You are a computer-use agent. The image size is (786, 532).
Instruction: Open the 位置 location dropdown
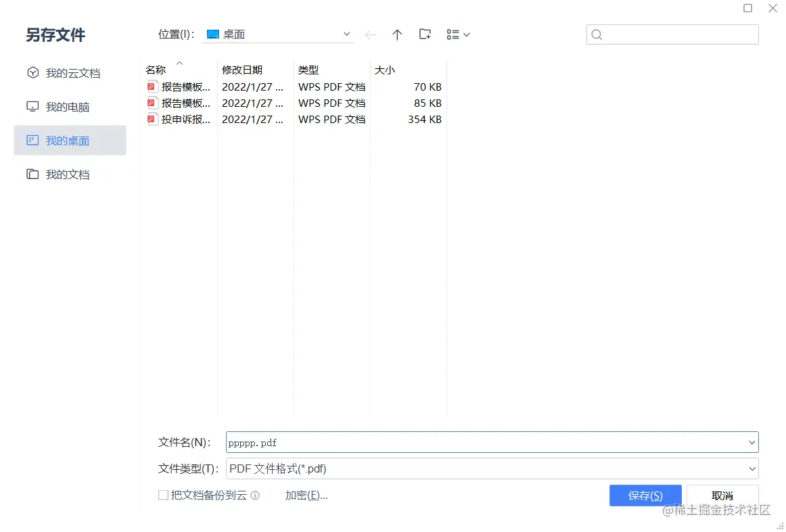pyautogui.click(x=346, y=34)
